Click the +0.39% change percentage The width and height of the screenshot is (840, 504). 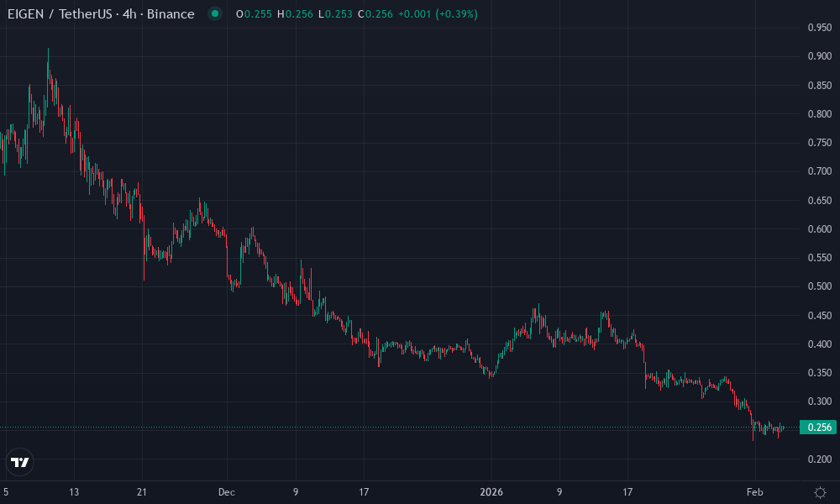pyautogui.click(x=456, y=14)
